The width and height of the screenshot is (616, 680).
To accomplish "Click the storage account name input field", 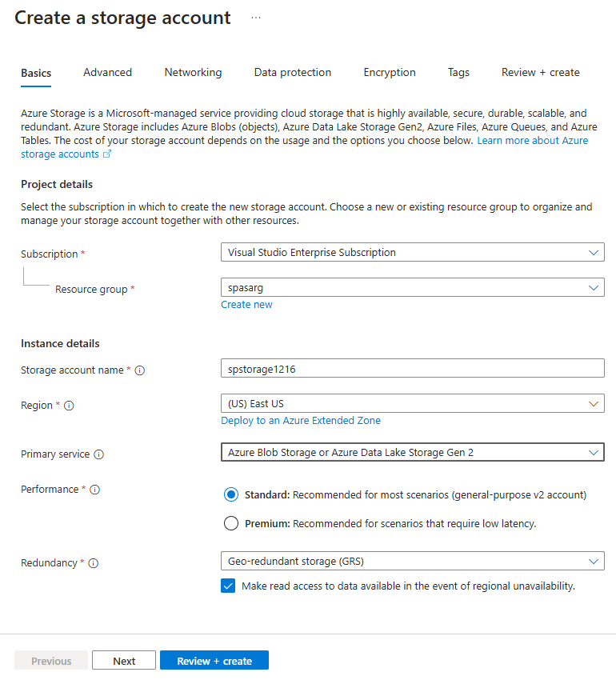I will [x=413, y=368].
